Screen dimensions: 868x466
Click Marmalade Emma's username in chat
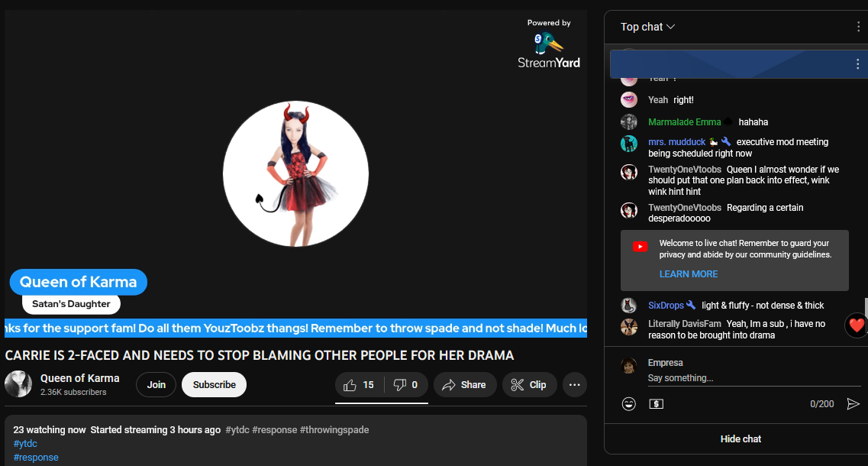pyautogui.click(x=685, y=122)
